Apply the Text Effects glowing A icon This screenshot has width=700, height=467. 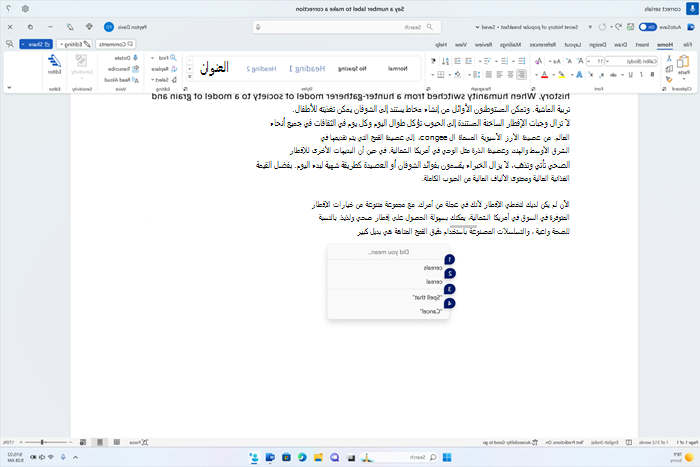[x=579, y=75]
